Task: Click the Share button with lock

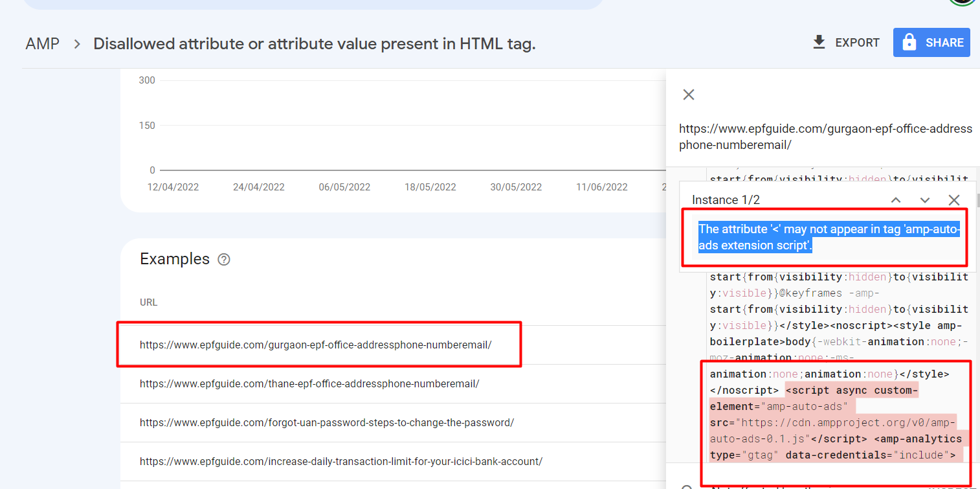Action: [931, 43]
